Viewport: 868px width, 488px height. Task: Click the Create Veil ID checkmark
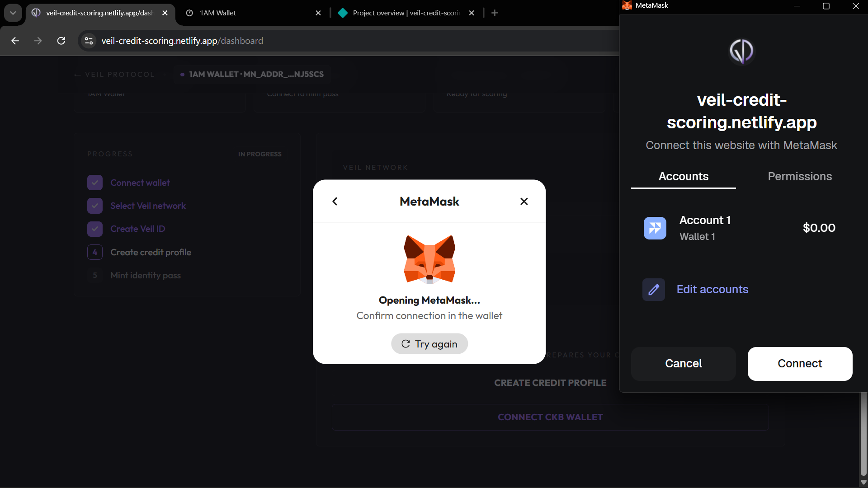click(x=95, y=229)
